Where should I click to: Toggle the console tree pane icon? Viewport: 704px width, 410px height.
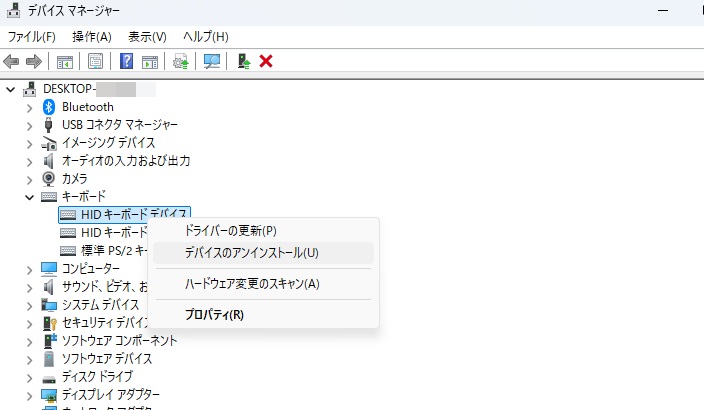[x=65, y=62]
